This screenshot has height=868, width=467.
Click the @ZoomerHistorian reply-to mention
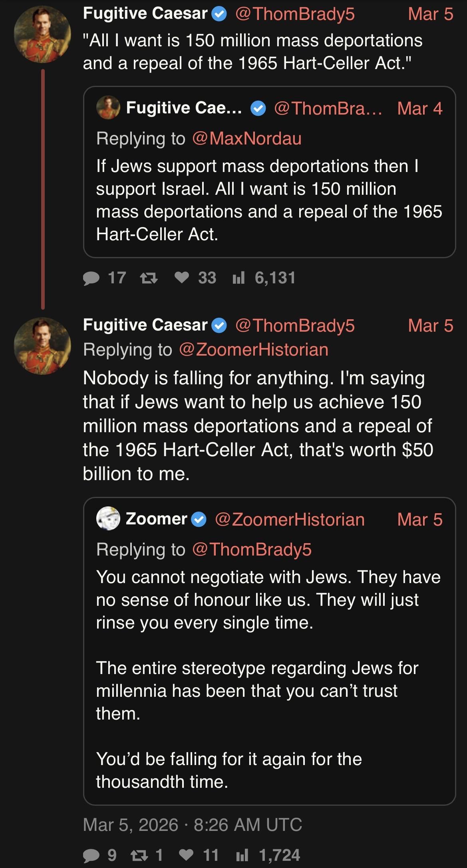pyautogui.click(x=254, y=350)
